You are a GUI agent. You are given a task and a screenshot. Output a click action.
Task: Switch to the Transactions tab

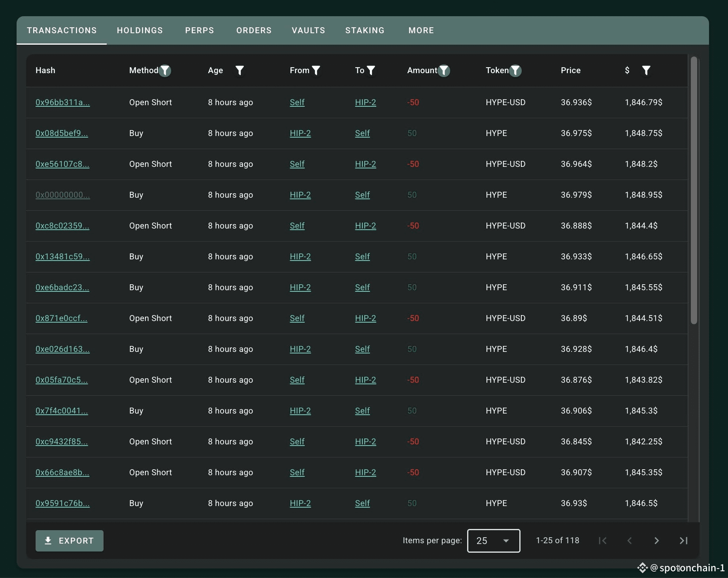point(62,30)
